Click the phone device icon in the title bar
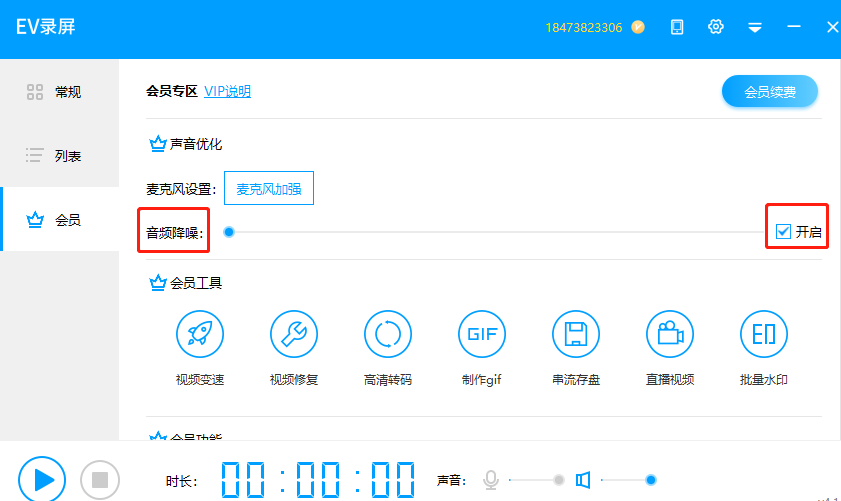Screen dimensions: 841x501 click(677, 27)
